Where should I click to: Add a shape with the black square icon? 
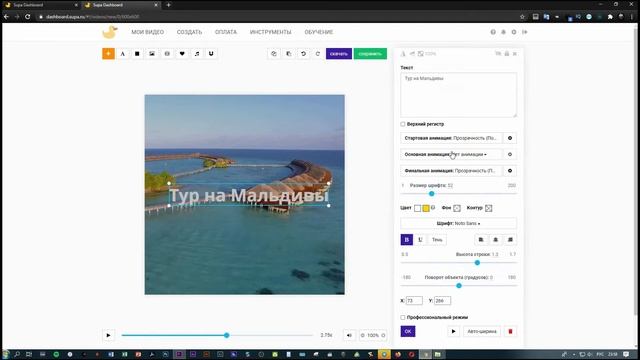pyautogui.click(x=137, y=53)
